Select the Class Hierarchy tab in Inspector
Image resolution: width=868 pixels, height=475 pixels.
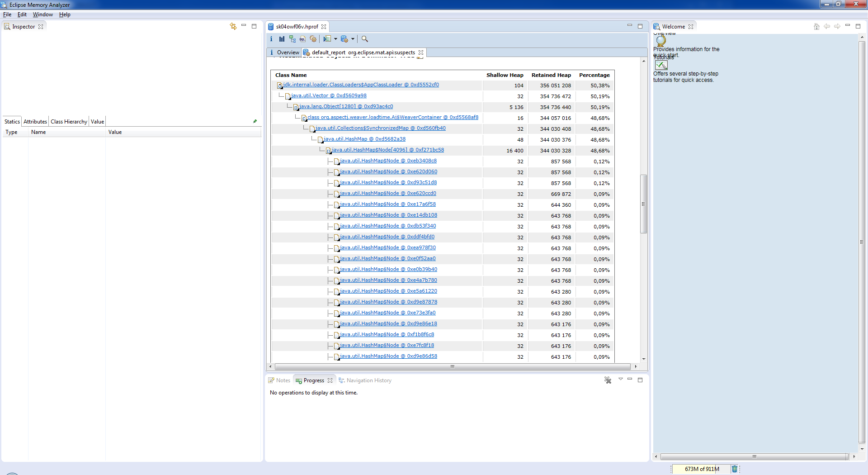click(x=69, y=122)
